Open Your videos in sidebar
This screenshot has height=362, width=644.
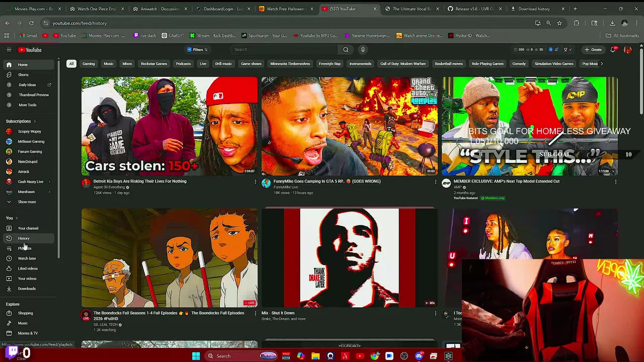click(27, 279)
